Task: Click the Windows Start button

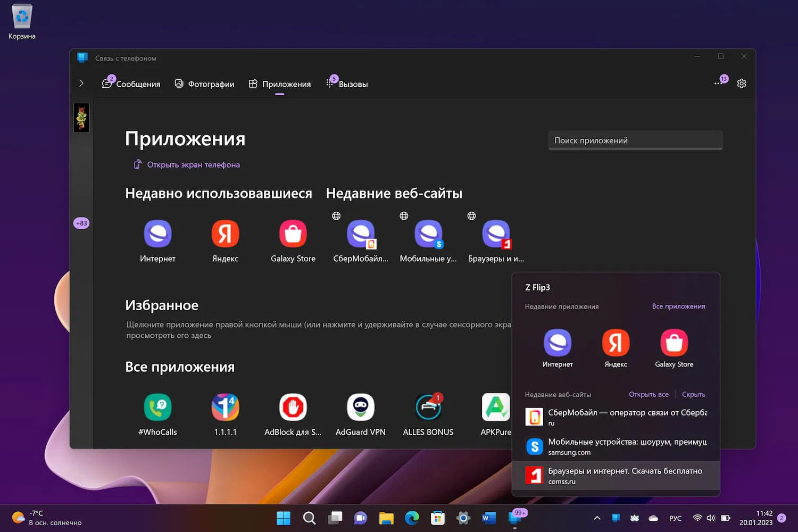Action: [x=284, y=518]
